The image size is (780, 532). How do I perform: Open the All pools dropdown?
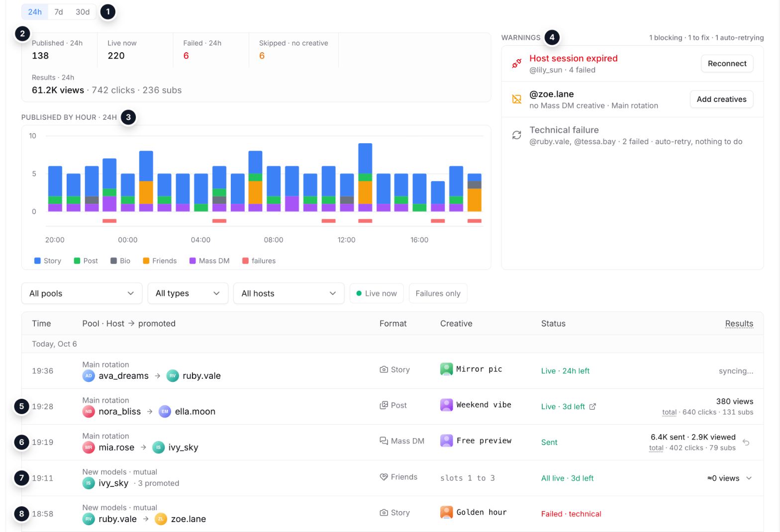[82, 293]
